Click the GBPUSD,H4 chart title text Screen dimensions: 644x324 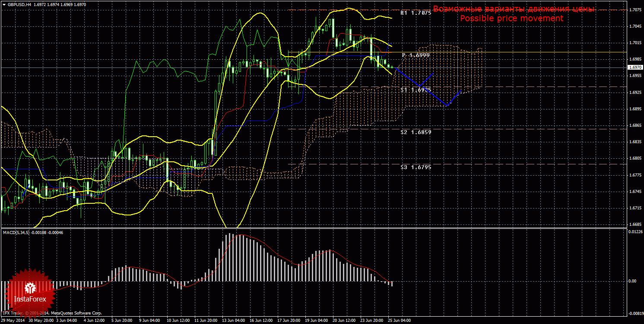pyautogui.click(x=19, y=4)
